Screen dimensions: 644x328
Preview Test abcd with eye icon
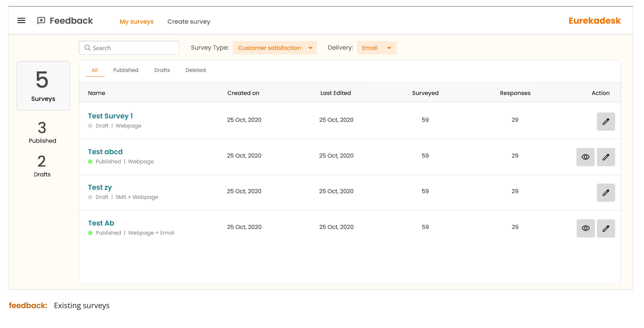(585, 157)
